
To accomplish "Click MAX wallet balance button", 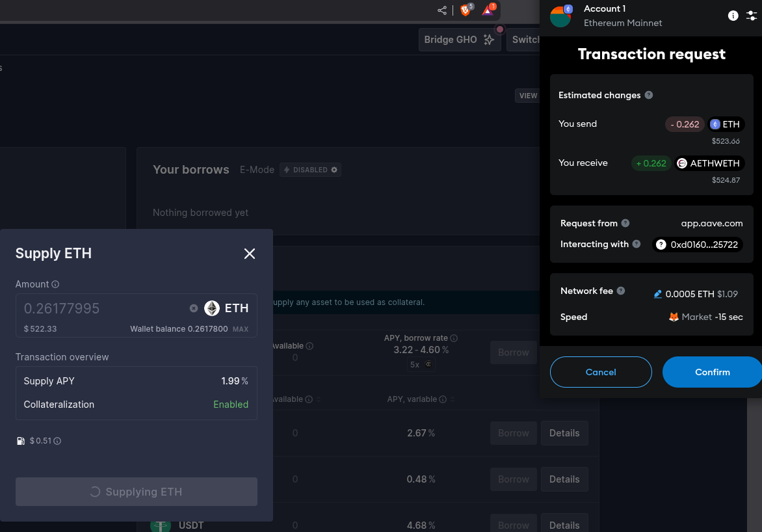I will [x=240, y=329].
